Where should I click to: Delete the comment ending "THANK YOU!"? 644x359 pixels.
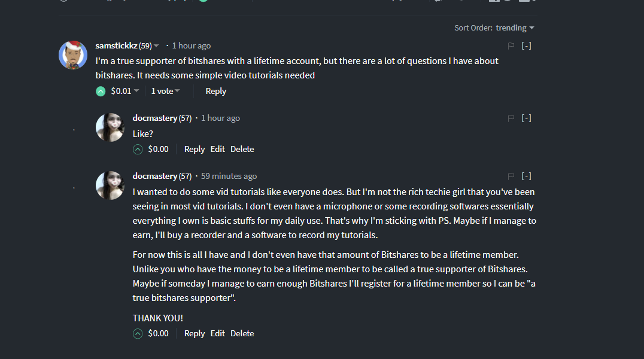pos(242,333)
